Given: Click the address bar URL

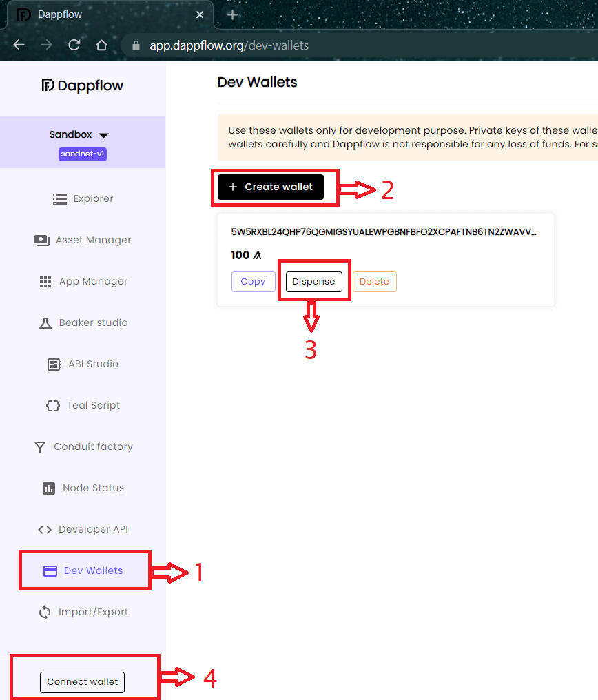Looking at the screenshot, I should coord(229,45).
